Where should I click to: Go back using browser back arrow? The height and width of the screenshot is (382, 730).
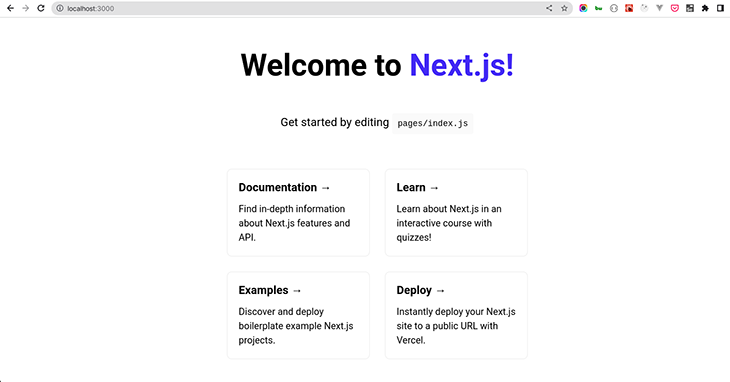click(10, 8)
